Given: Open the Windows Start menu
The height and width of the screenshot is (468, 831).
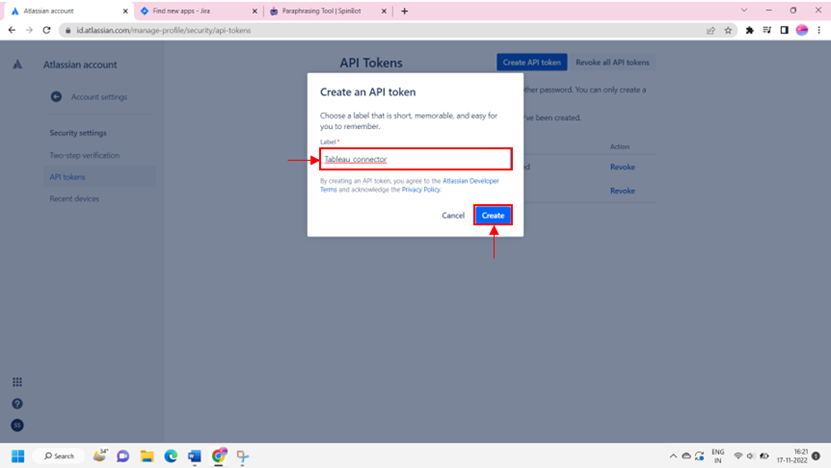Looking at the screenshot, I should [x=17, y=456].
